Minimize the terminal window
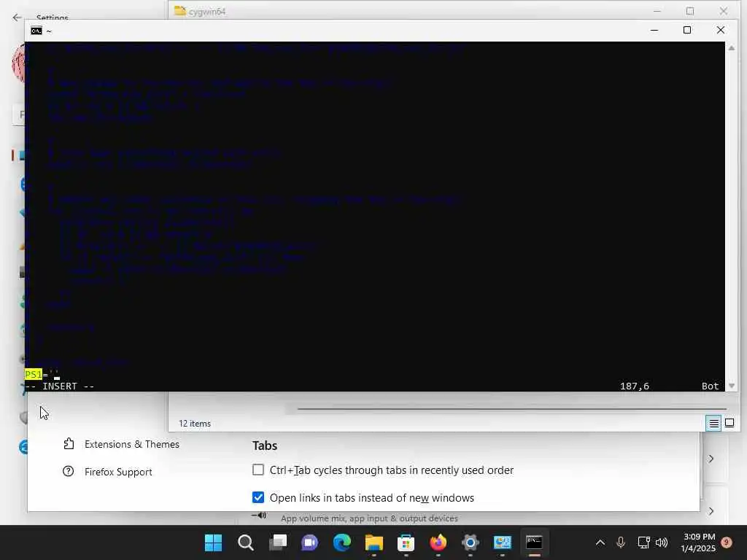 [x=654, y=30]
